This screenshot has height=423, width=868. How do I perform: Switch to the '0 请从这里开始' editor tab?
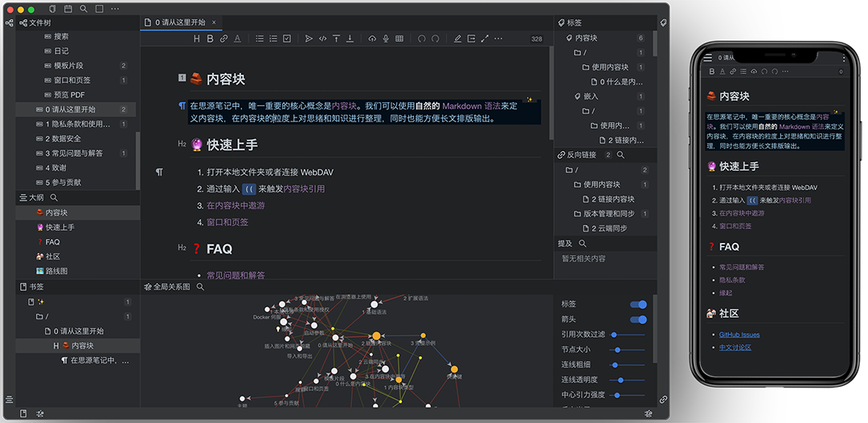181,23
